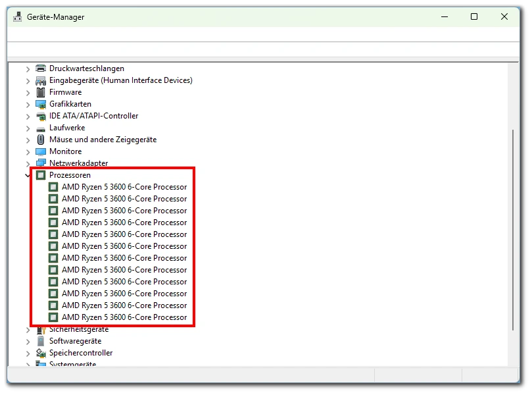Select the Mäuse und andere Zeigegeräte label
This screenshot has width=532, height=395.
(103, 140)
